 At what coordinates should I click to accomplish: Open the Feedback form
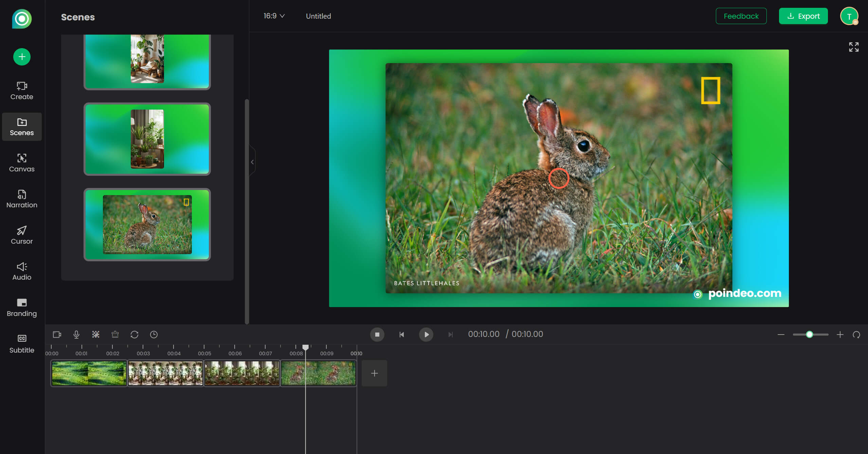(741, 16)
